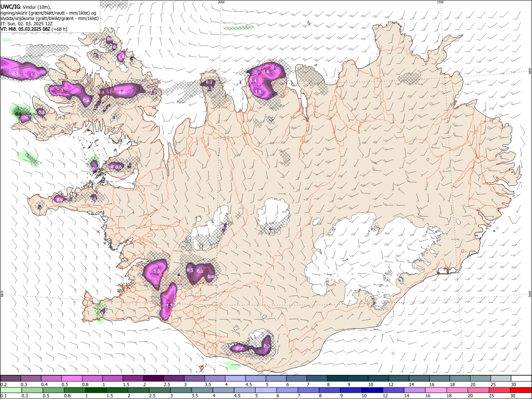Pick the bright red 30 swatch in the lower legend
Screen dimensions: 532x399
(x=521, y=390)
